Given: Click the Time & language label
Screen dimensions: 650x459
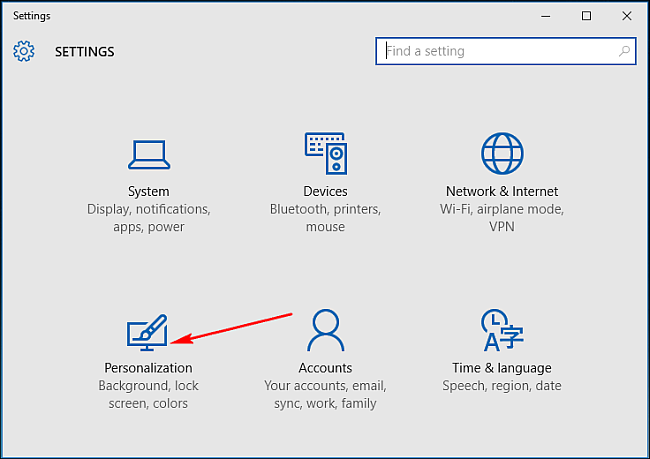Looking at the screenshot, I should [x=502, y=368].
